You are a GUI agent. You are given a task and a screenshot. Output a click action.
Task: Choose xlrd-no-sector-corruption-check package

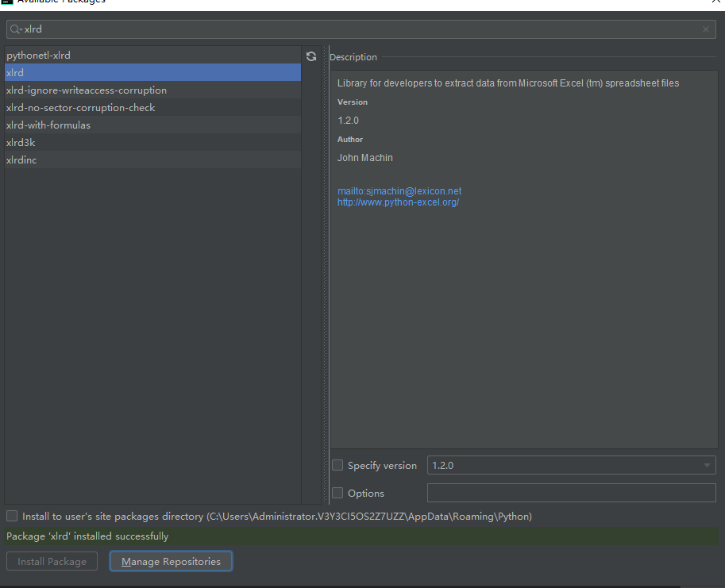pyautogui.click(x=80, y=108)
